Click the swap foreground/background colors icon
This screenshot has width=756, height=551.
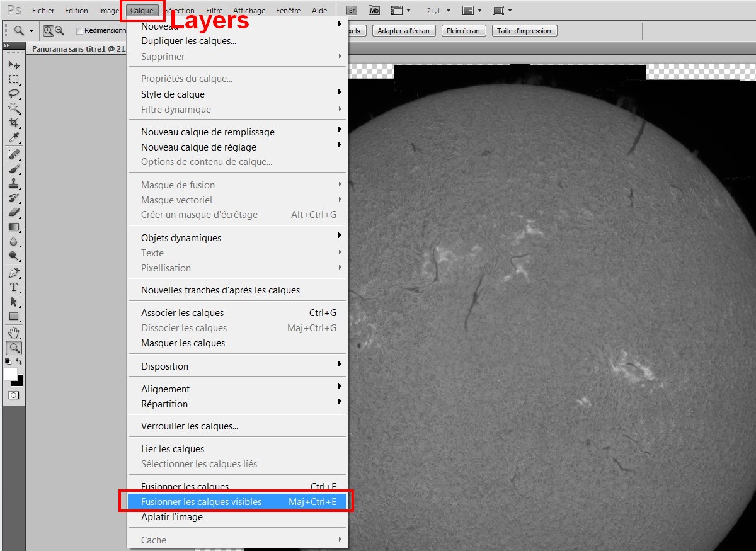coord(20,361)
